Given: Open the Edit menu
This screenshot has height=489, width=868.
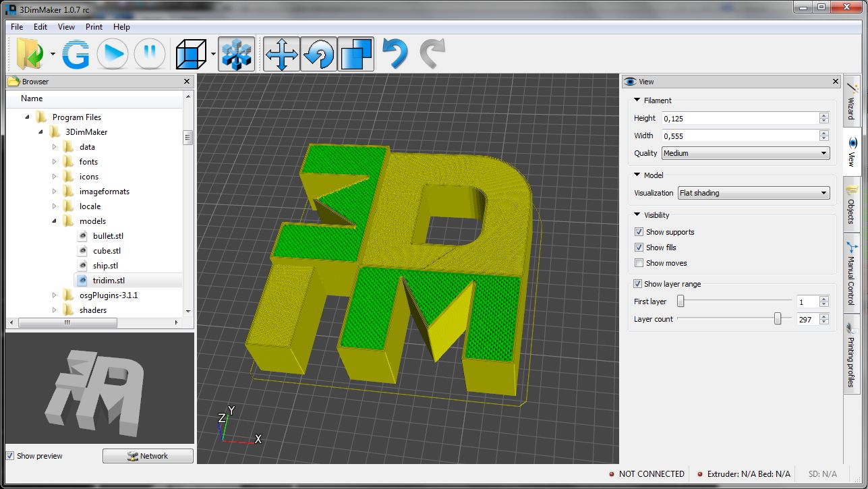Looking at the screenshot, I should (x=40, y=27).
